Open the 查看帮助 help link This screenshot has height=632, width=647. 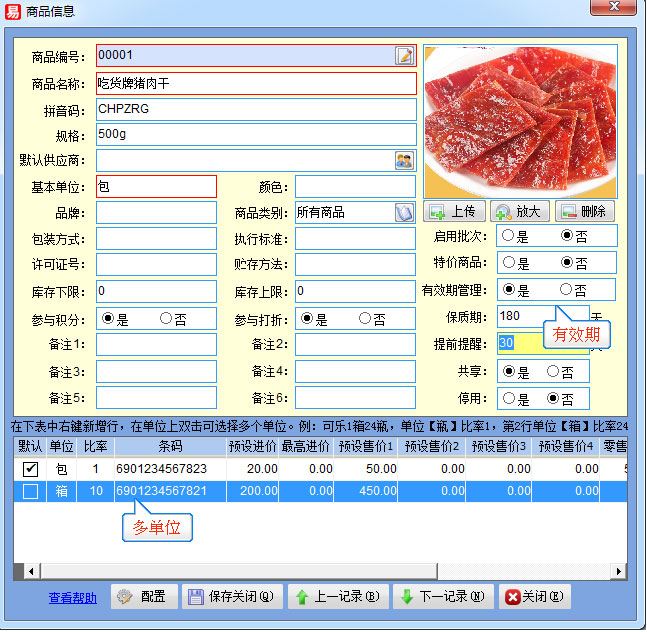pyautogui.click(x=73, y=598)
